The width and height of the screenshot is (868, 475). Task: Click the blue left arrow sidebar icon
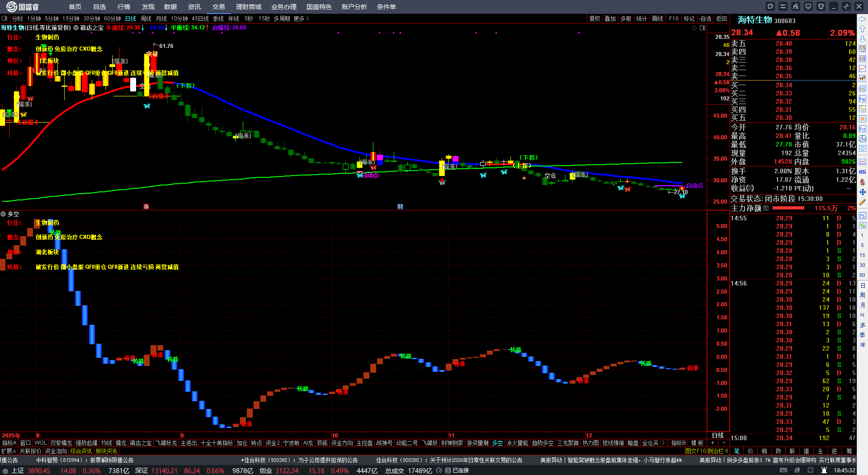[x=863, y=19]
